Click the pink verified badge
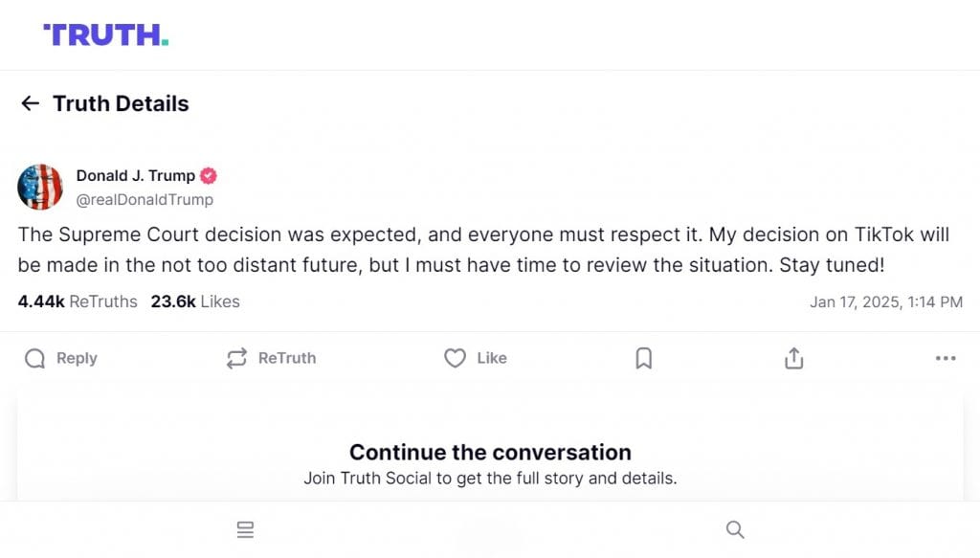Viewport: 980px width, 558px height. point(209,176)
